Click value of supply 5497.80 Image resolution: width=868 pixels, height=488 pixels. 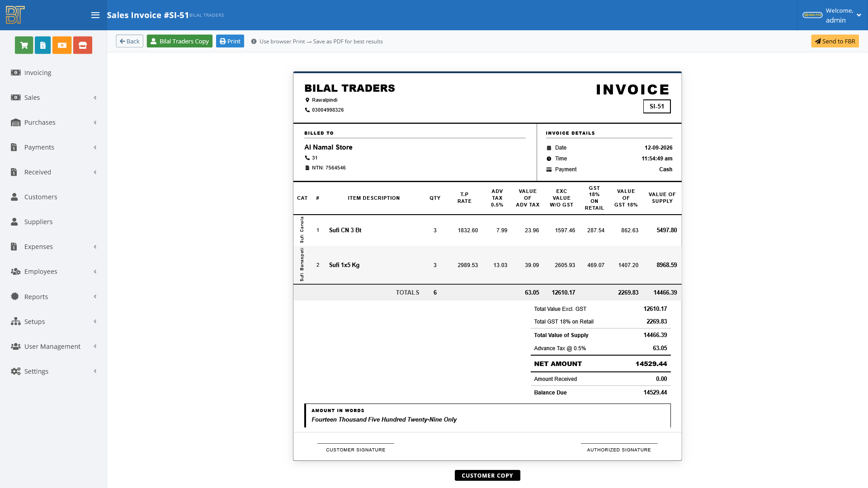click(666, 230)
